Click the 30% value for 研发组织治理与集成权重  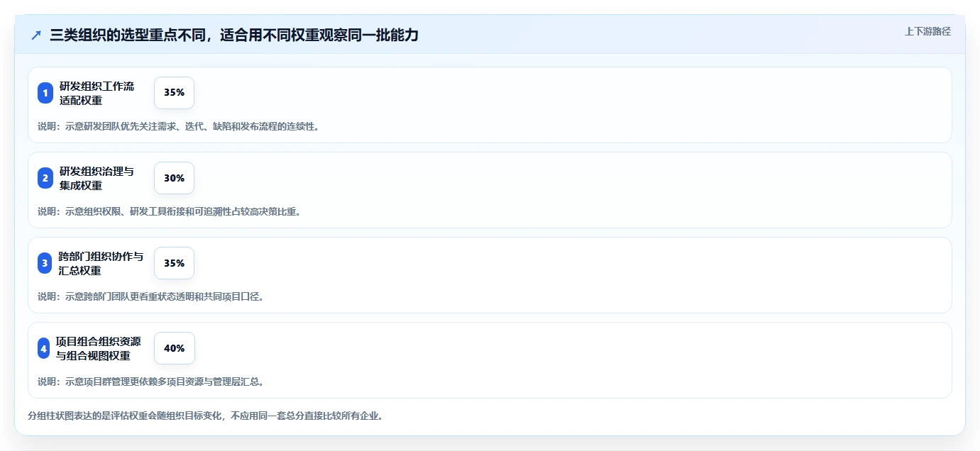click(174, 178)
